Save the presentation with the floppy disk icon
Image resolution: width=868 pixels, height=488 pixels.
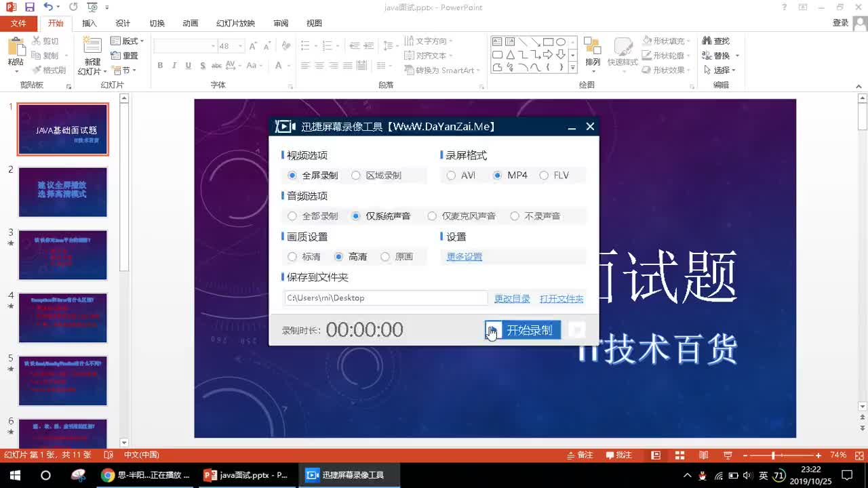click(x=29, y=7)
